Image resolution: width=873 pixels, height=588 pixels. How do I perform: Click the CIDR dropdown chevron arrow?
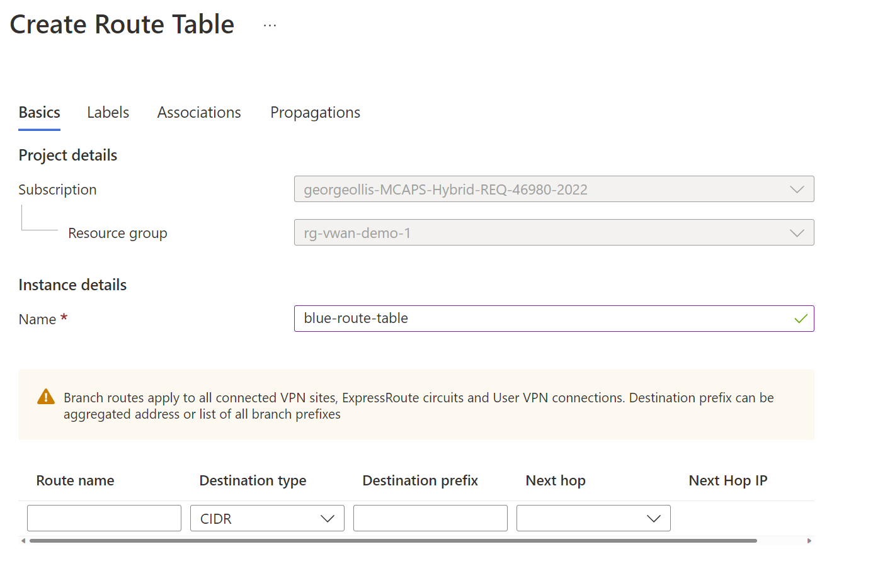[x=328, y=518]
